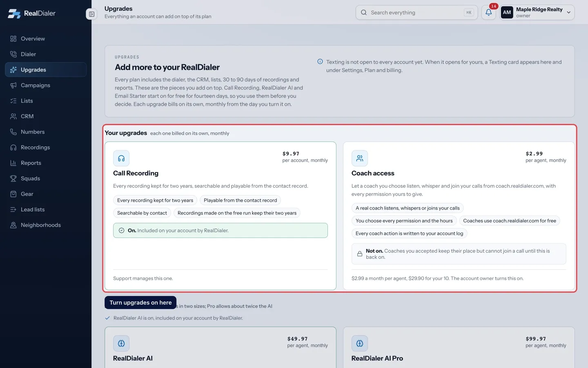Click the Squads trophy icon in the sidebar

[13, 179]
